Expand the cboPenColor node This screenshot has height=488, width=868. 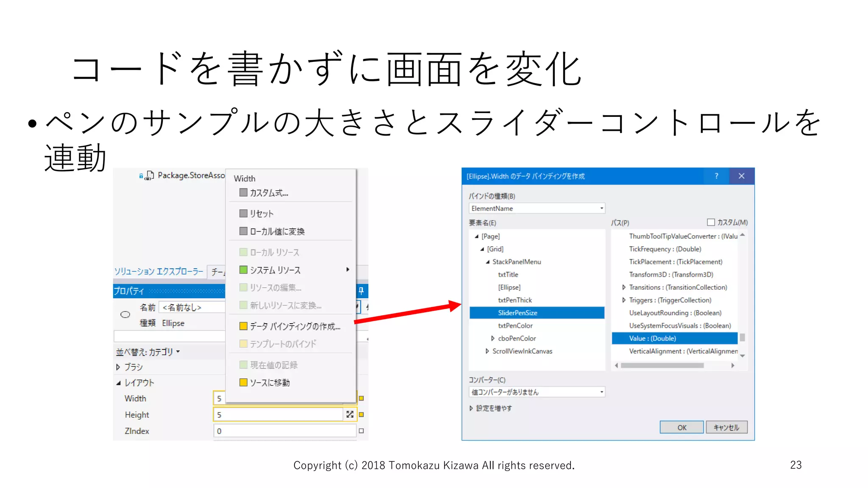point(492,338)
